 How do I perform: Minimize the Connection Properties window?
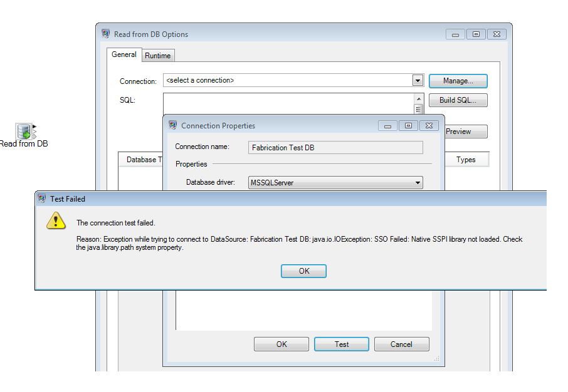(x=387, y=126)
